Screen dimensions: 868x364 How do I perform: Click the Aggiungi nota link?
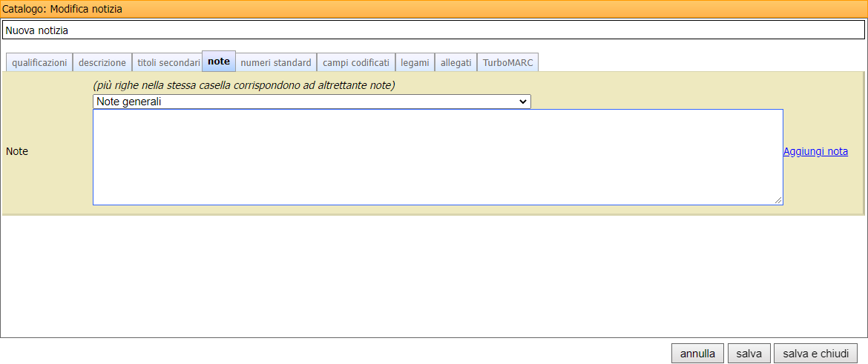click(x=815, y=151)
